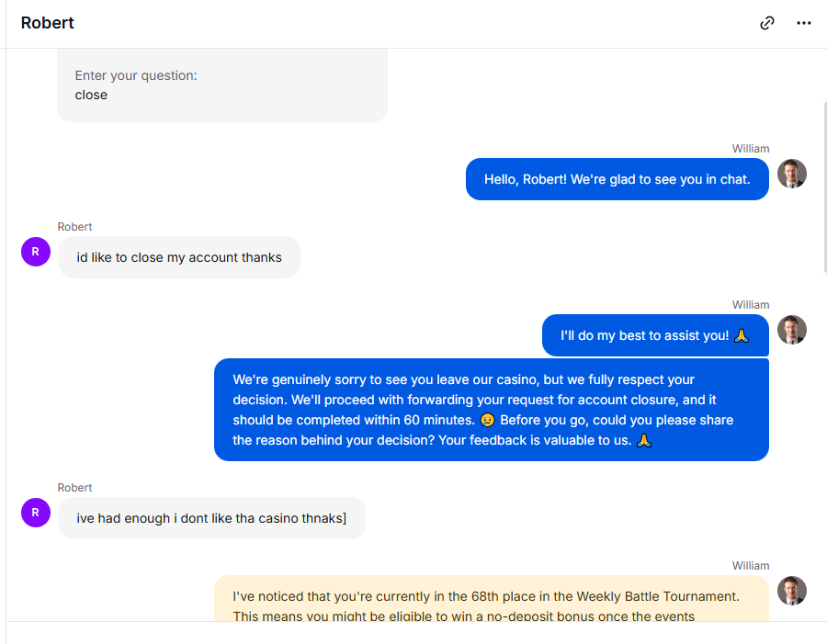Click the vertical scrollbar on the right edge
Screen dimensions: 827x644
(825, 187)
